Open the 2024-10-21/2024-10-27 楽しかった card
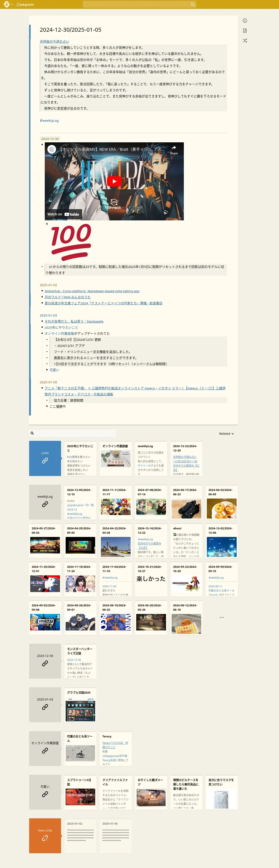 click(151, 579)
